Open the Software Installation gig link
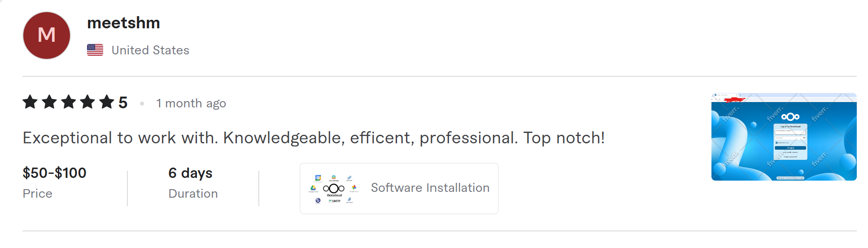 pos(430,188)
